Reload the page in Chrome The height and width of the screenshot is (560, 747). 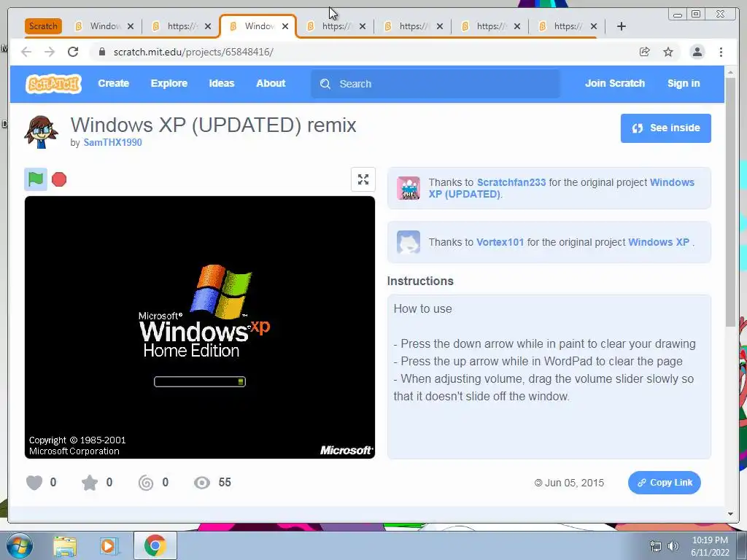tap(73, 52)
